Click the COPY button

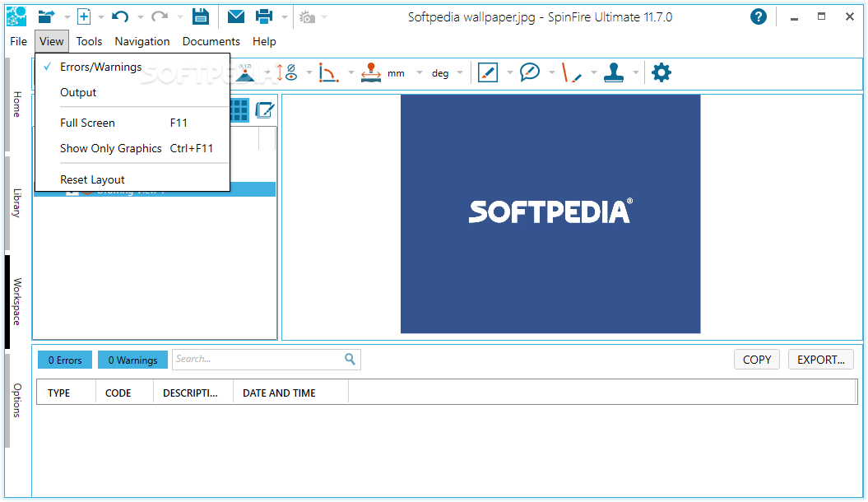[757, 360]
